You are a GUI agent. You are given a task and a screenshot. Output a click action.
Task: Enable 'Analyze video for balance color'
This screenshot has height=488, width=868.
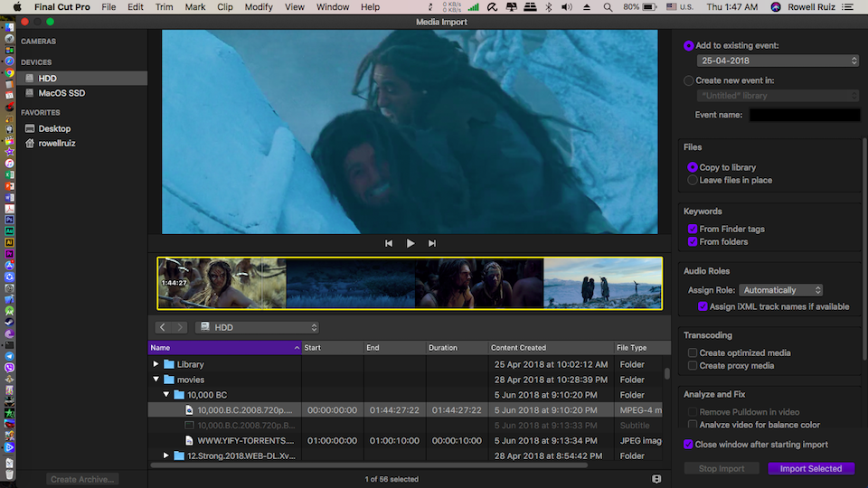click(x=693, y=425)
